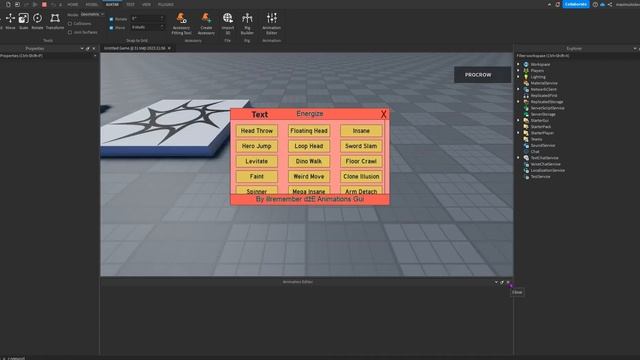
Task: Open the Import 3D tool
Action: 228,23
